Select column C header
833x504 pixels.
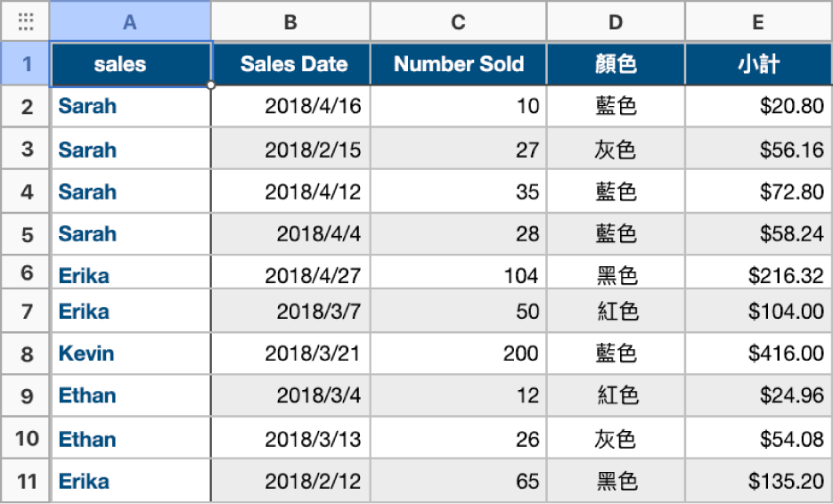(458, 22)
